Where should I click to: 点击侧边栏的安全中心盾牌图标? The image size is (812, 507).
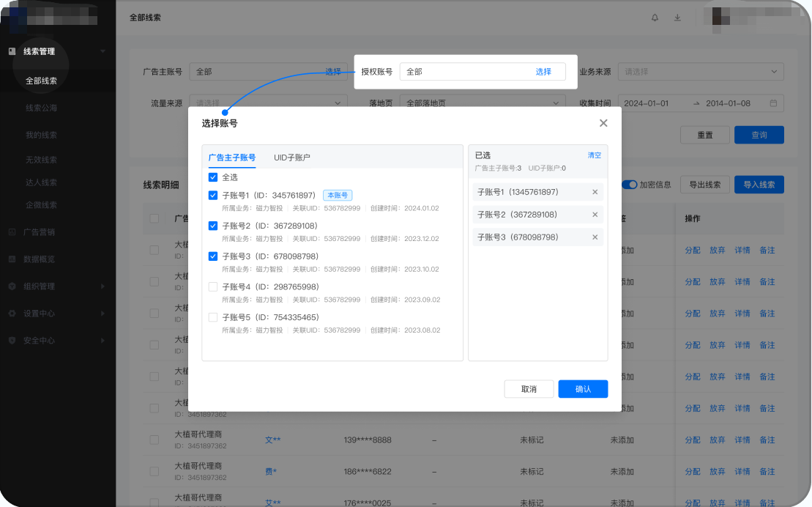pyautogui.click(x=10, y=339)
